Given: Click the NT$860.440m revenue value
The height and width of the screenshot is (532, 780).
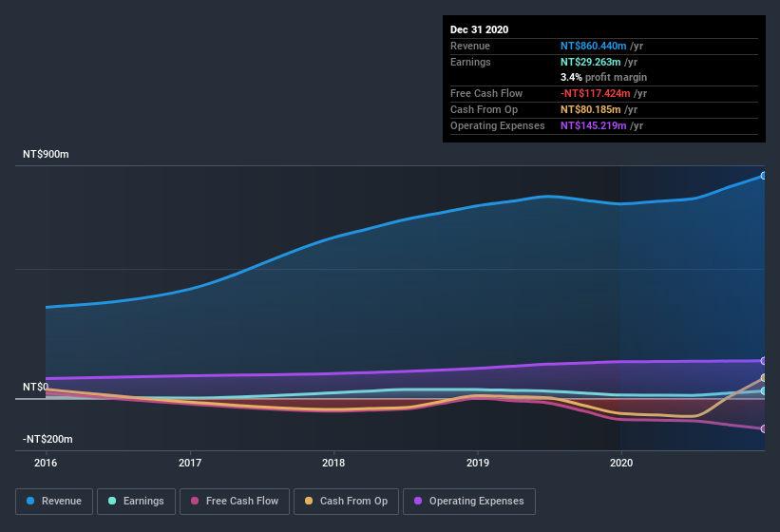Looking at the screenshot, I should click(594, 46).
